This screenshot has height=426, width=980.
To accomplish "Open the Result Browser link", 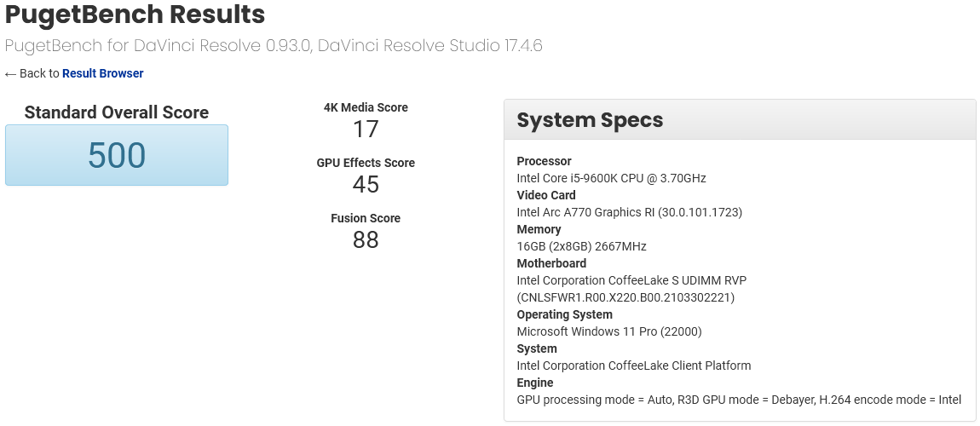I will pos(102,74).
